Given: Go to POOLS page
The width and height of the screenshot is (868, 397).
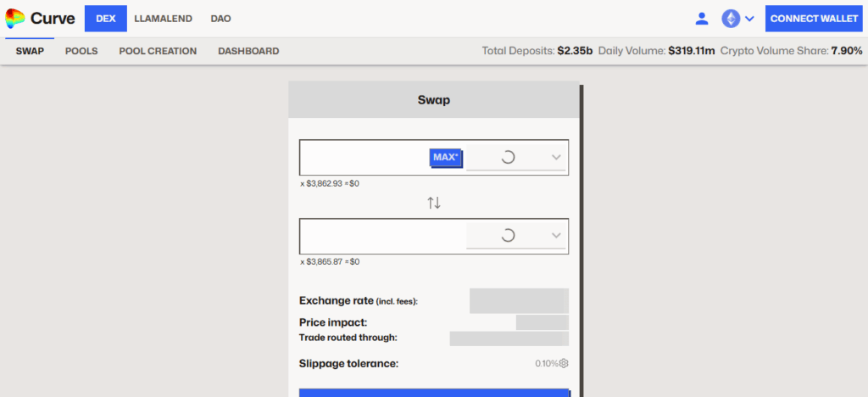Looking at the screenshot, I should 81,51.
